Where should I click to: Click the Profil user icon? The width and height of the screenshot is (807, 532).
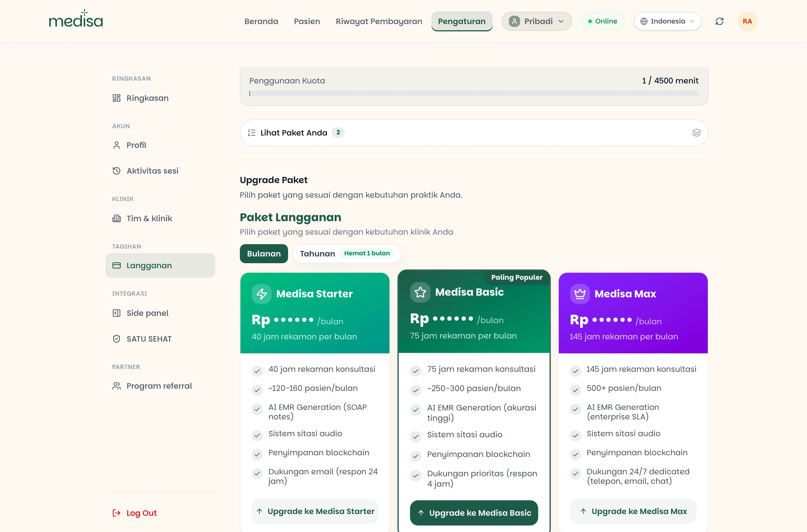click(x=117, y=145)
